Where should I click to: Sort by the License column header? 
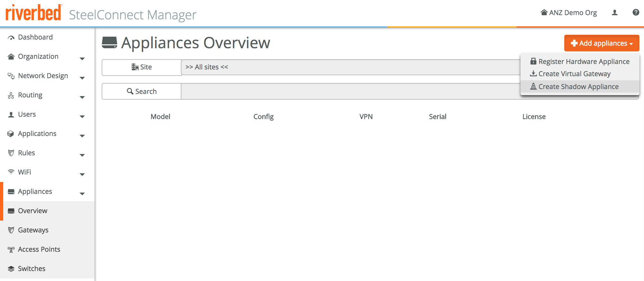coord(534,117)
